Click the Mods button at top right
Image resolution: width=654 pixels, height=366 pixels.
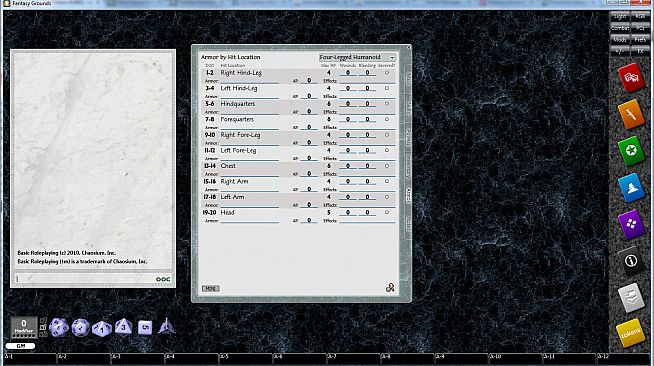(x=620, y=40)
